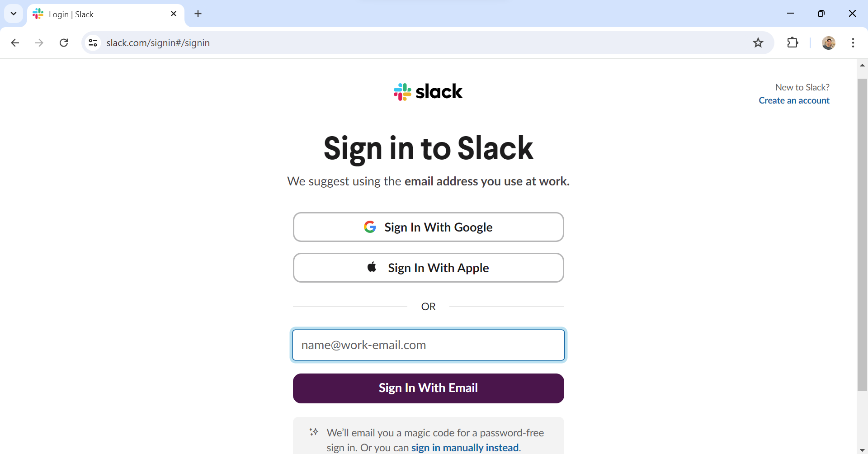The height and width of the screenshot is (454, 868).
Task: Click the URL address bar
Action: (x=407, y=43)
